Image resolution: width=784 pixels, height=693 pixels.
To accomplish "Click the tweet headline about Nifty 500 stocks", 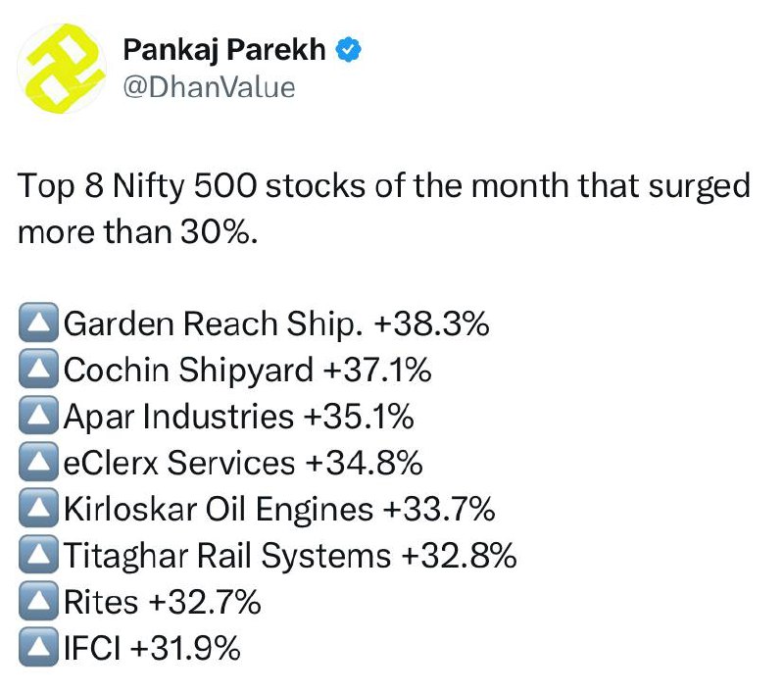I will pos(384,209).
